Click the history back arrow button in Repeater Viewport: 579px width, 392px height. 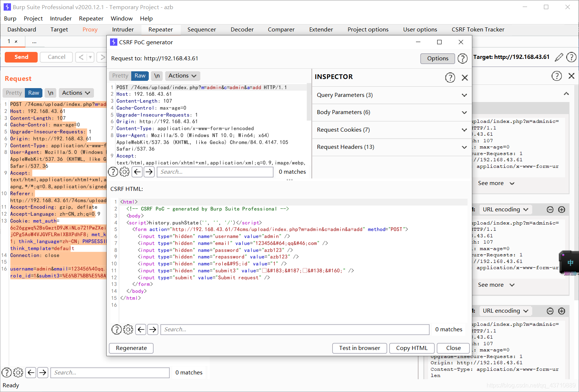click(x=81, y=57)
